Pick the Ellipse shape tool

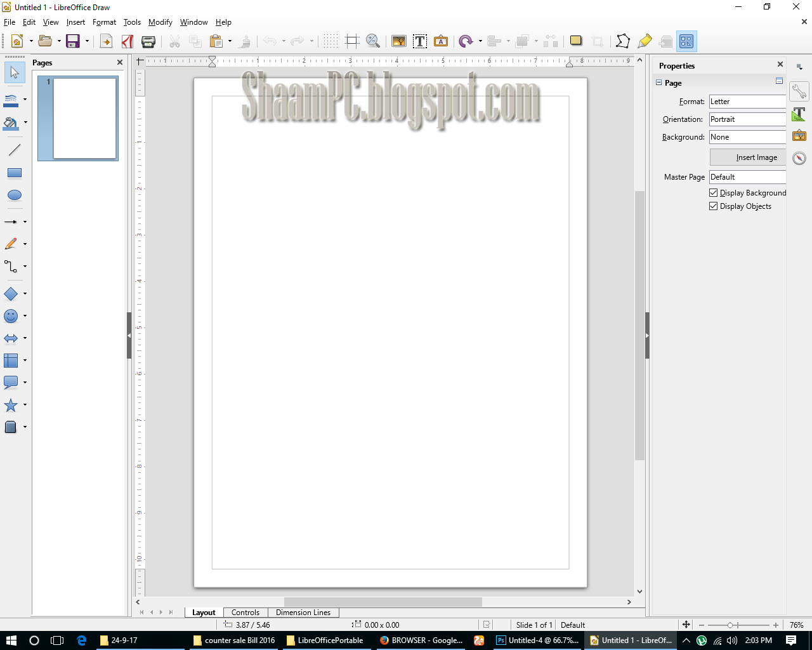click(x=15, y=195)
